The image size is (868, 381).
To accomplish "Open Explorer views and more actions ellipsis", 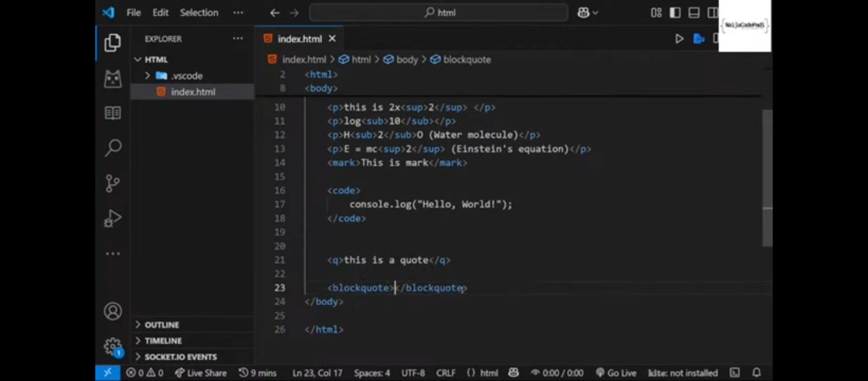I will click(238, 38).
